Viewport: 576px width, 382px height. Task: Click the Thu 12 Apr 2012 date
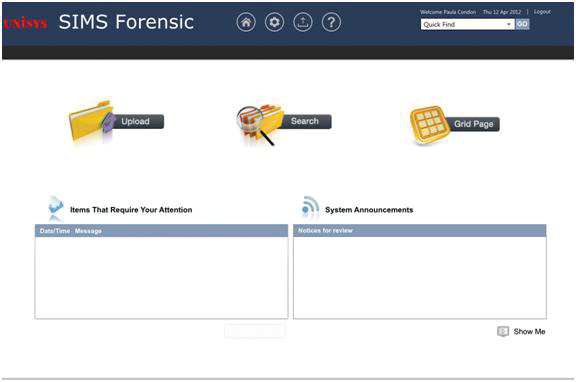(502, 12)
